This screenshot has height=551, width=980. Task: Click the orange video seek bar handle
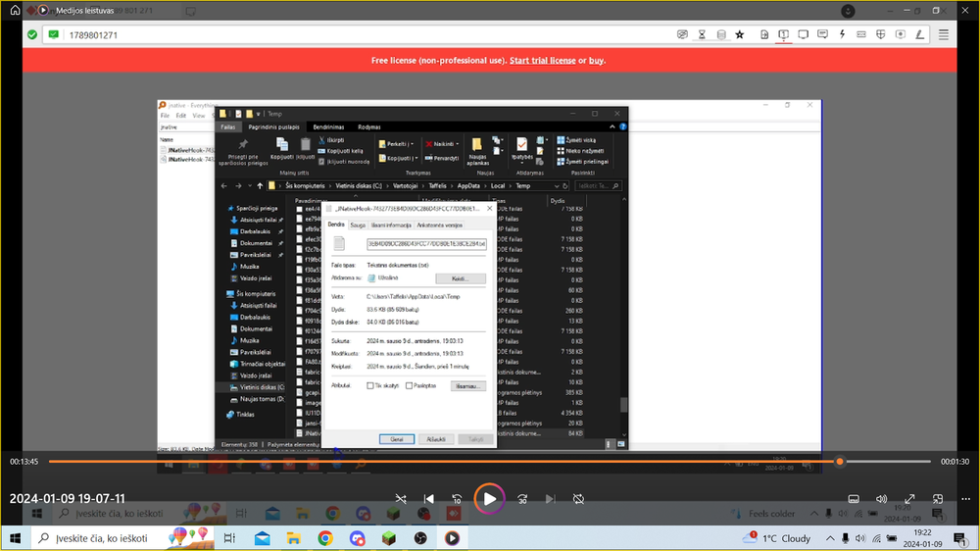click(x=840, y=462)
